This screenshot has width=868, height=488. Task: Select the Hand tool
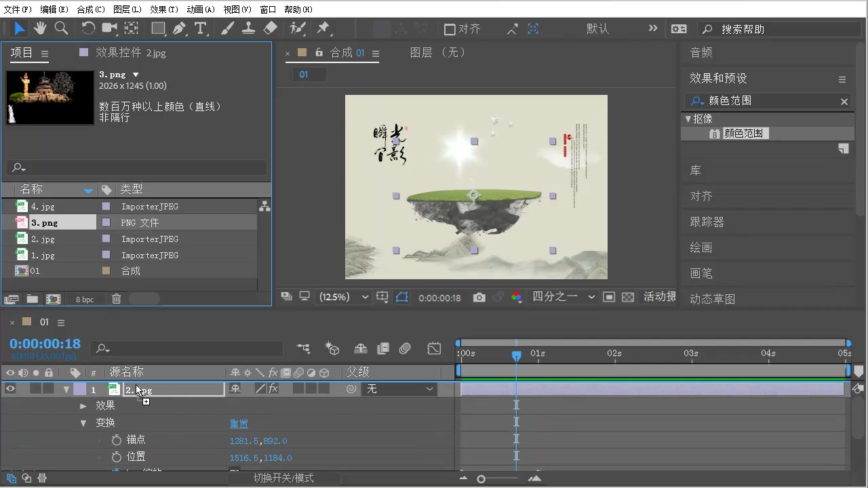40,28
